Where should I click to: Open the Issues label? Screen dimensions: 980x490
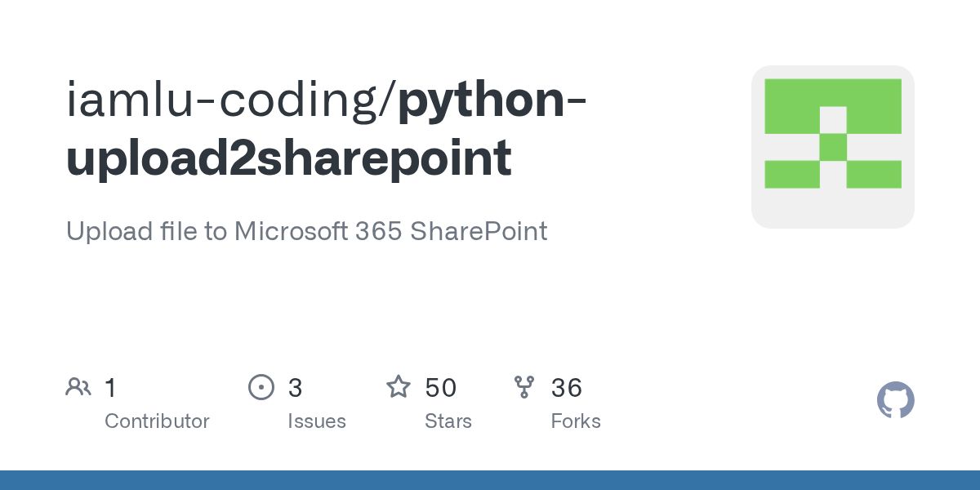coord(316,421)
